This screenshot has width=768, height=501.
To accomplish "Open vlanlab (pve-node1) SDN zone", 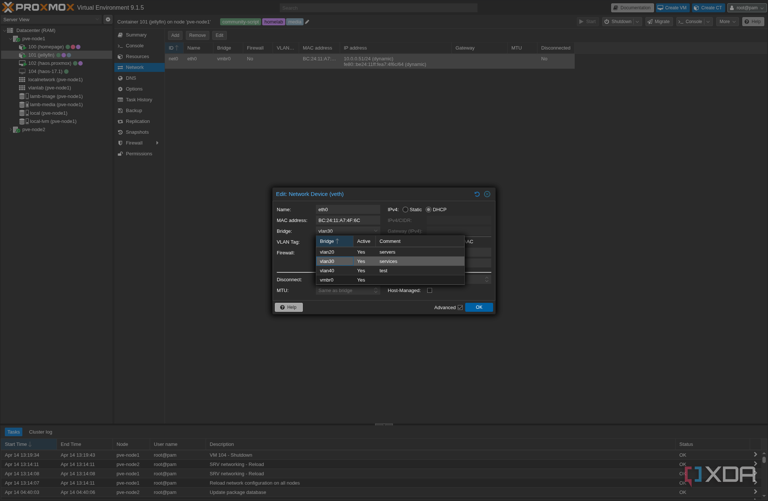I will (x=49, y=88).
